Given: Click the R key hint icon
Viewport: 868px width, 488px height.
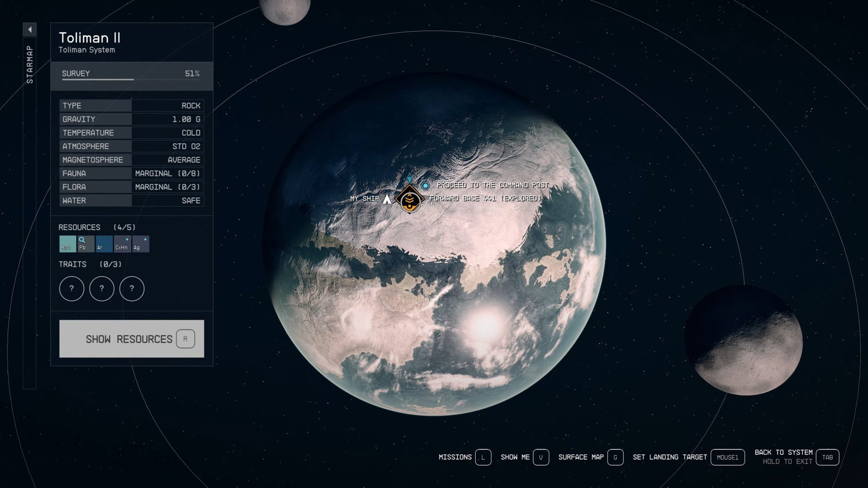Looking at the screenshot, I should pyautogui.click(x=186, y=339).
